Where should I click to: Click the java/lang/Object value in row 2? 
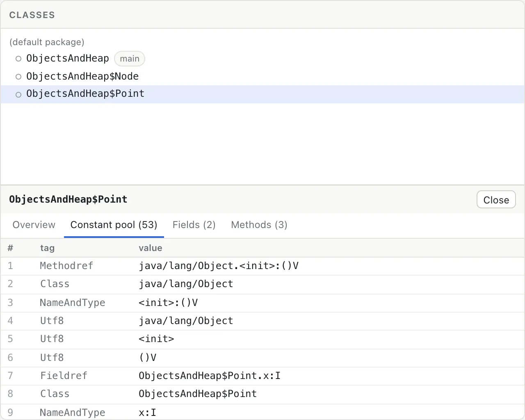[186, 284]
